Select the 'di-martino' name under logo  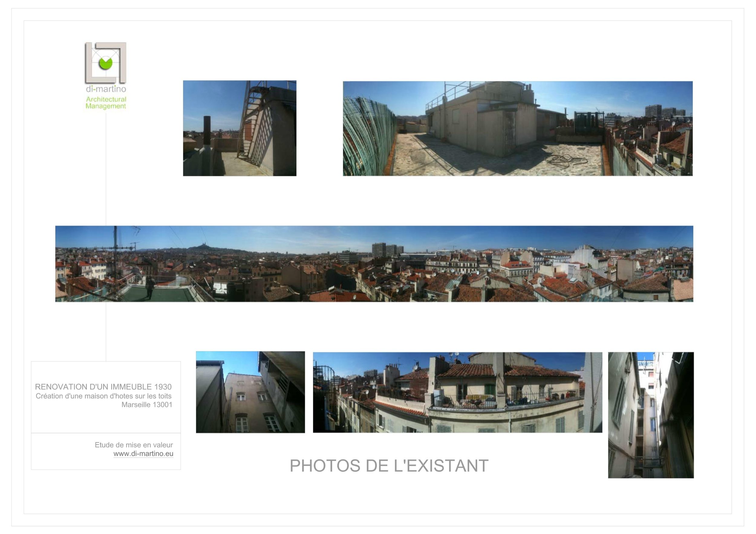(106, 89)
